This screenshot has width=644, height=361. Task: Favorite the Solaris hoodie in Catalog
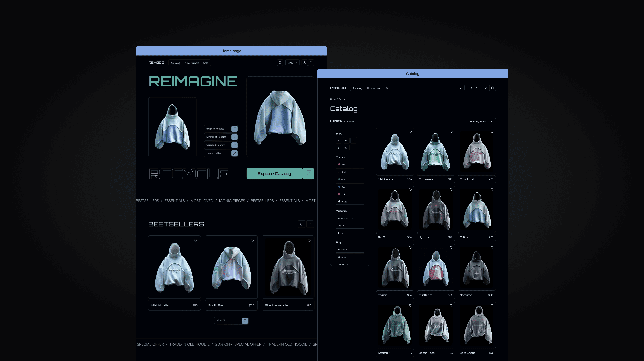click(x=410, y=247)
